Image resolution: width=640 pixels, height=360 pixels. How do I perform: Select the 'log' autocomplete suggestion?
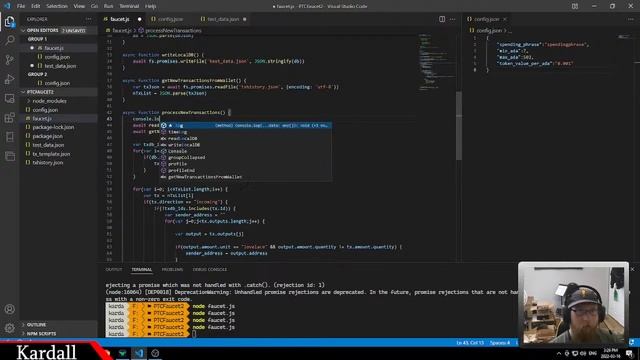(245, 125)
